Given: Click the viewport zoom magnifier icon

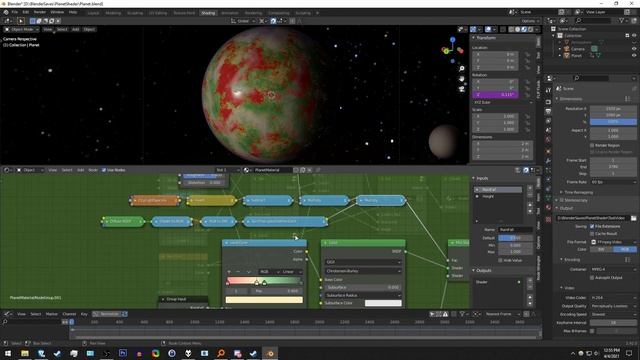Looking at the screenshot, I should coord(462,69).
